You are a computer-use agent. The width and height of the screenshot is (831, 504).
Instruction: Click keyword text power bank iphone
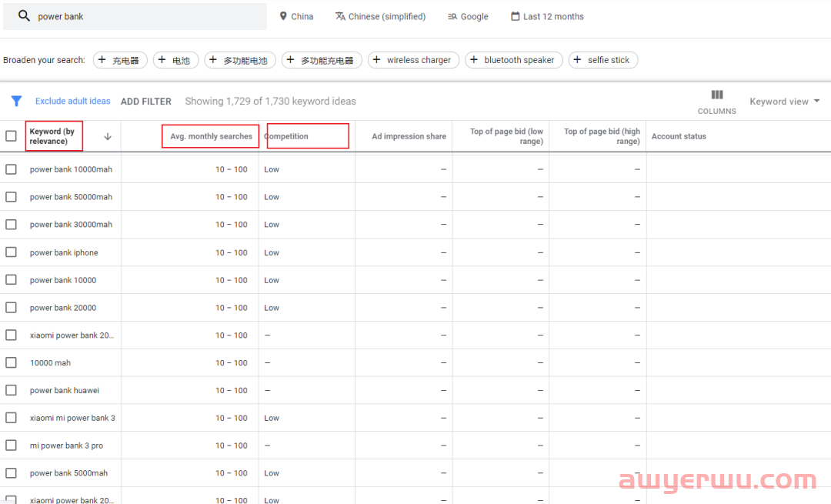tap(64, 253)
